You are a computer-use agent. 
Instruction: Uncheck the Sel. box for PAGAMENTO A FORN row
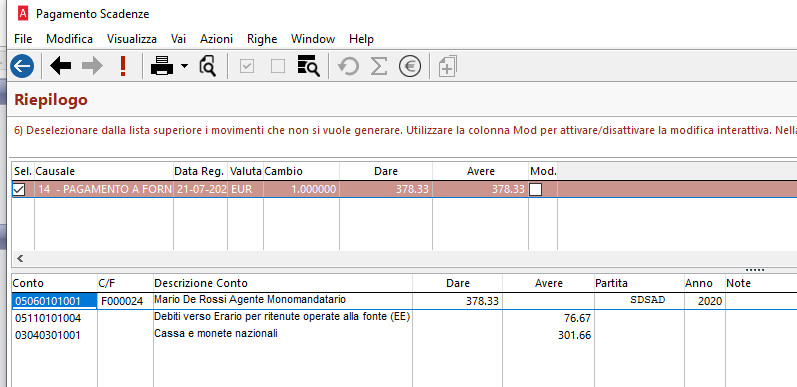(19, 190)
